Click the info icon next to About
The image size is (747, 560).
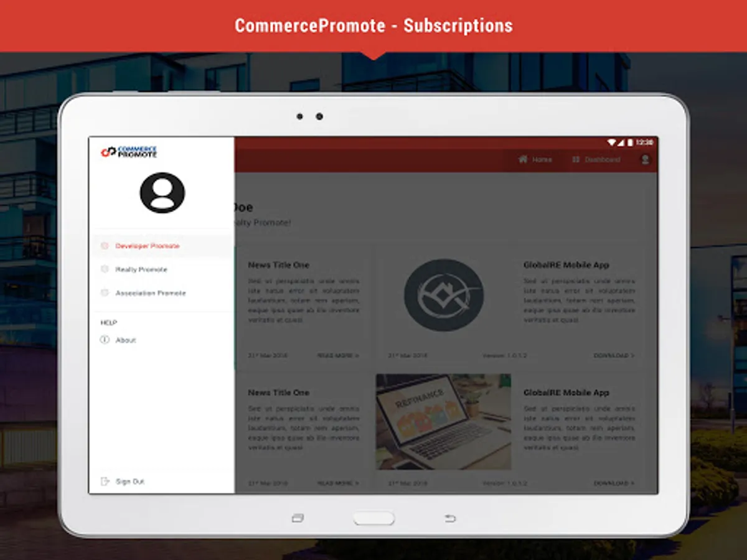pyautogui.click(x=105, y=340)
